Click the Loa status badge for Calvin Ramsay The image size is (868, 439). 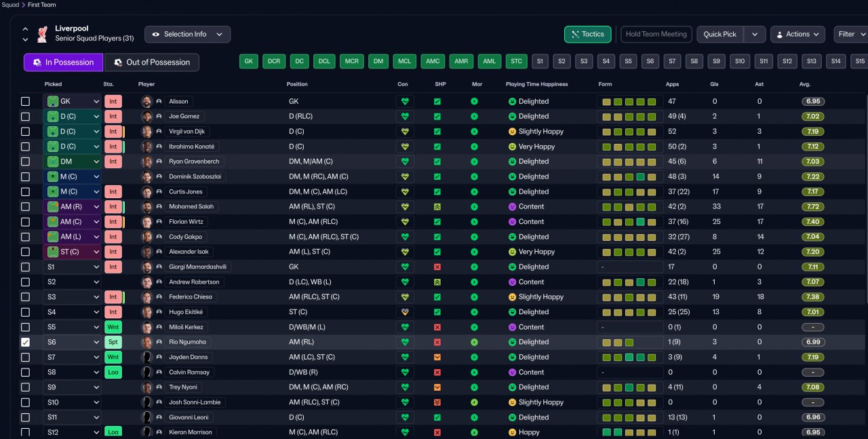pyautogui.click(x=113, y=373)
